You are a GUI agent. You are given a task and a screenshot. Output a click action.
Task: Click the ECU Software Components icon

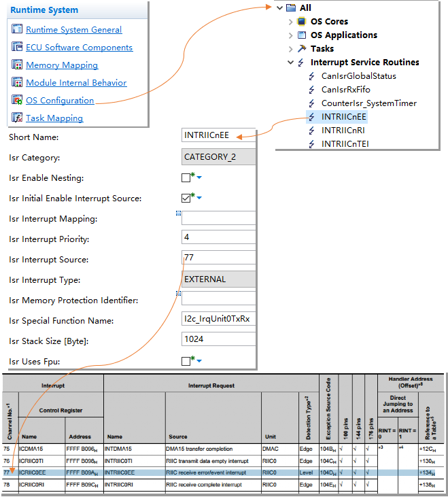pyautogui.click(x=17, y=48)
